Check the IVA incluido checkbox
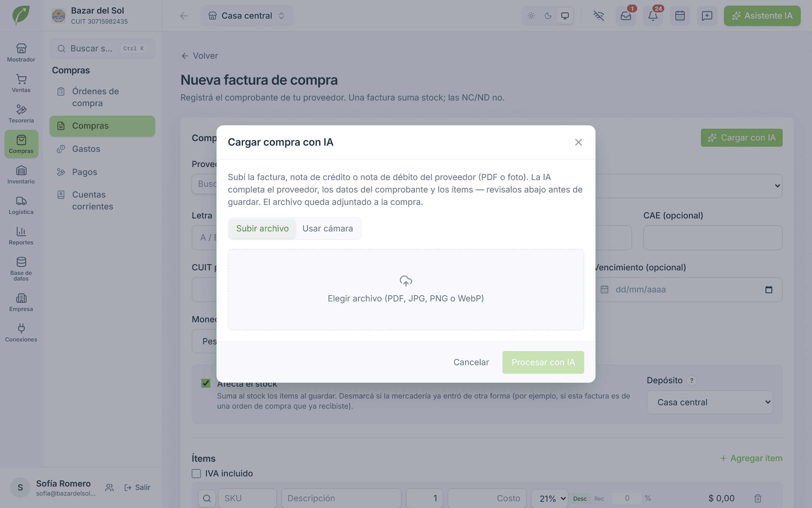The image size is (812, 508). 196,473
